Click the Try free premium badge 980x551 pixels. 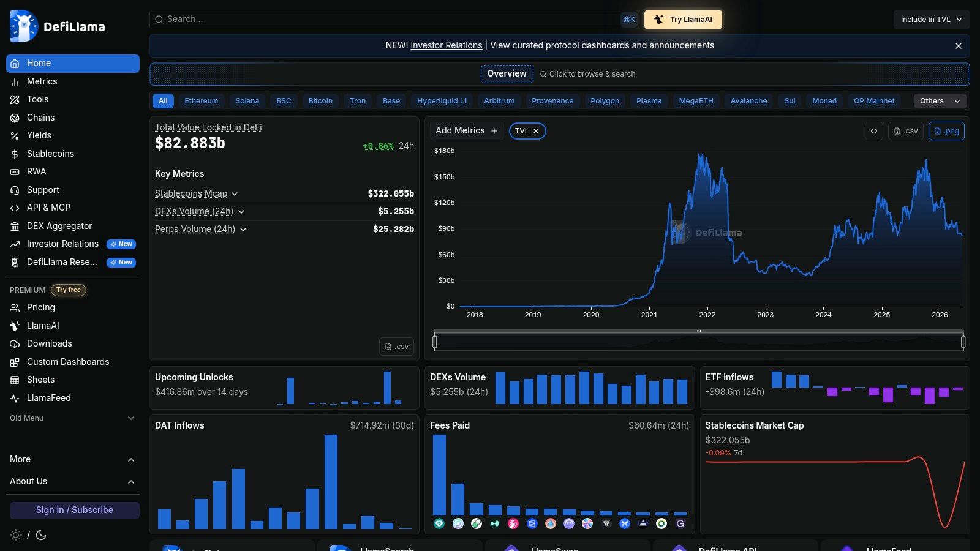pos(69,290)
